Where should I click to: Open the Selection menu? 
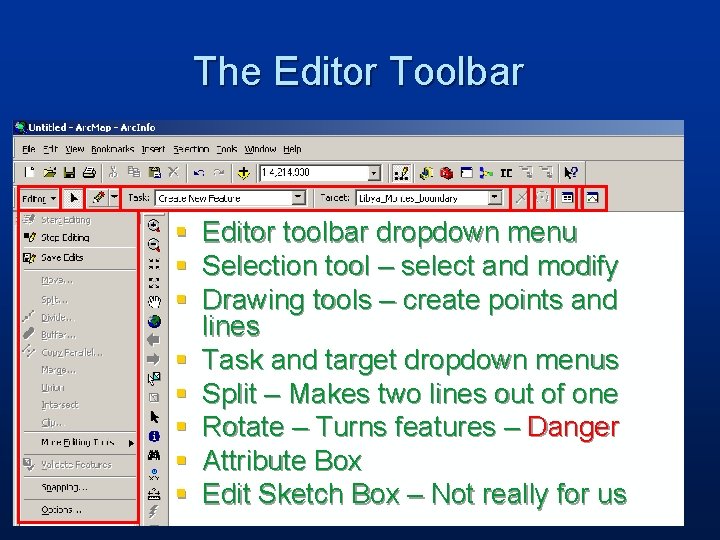click(x=191, y=149)
